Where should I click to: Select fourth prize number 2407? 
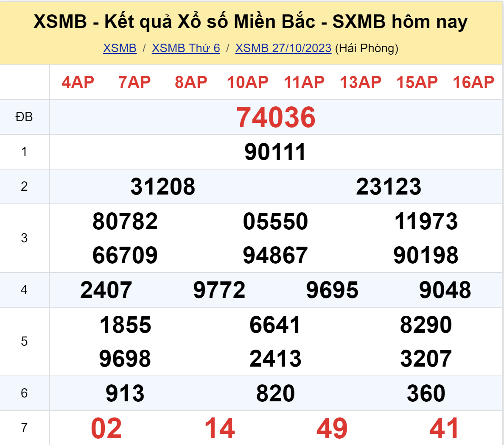click(x=106, y=290)
